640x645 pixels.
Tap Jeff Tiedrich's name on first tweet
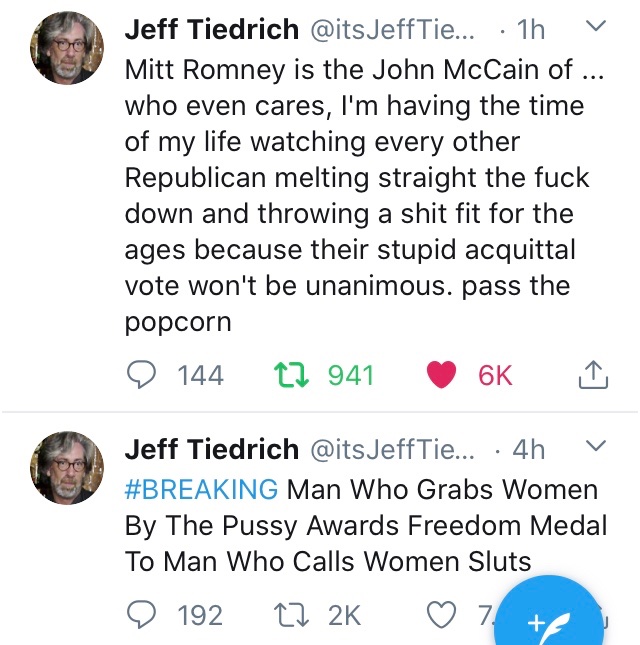pyautogui.click(x=211, y=30)
